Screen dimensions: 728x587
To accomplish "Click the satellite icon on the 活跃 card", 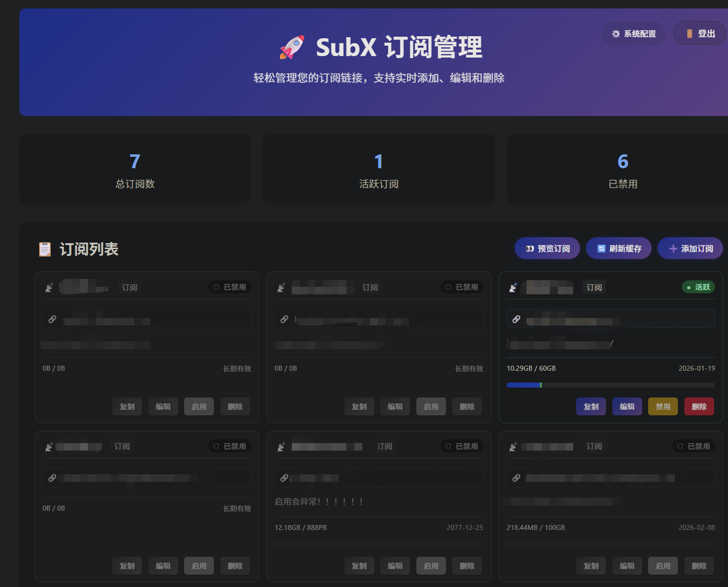I will [x=514, y=287].
